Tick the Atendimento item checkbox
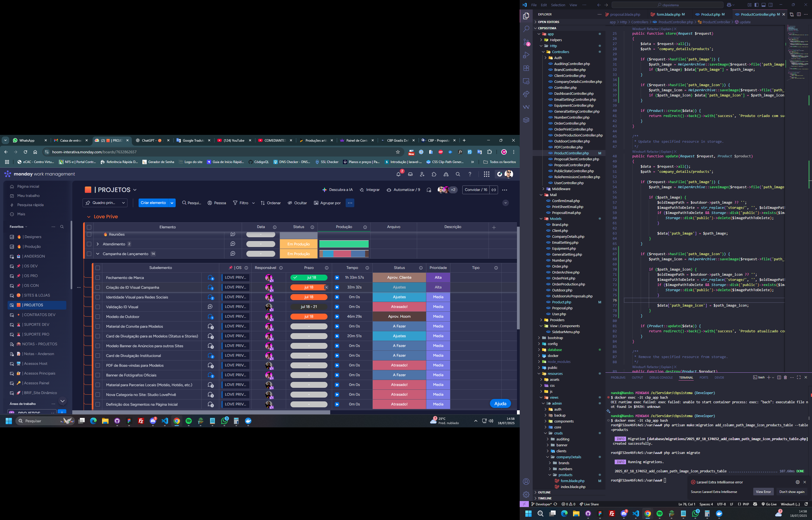812x520 pixels. 89,244
